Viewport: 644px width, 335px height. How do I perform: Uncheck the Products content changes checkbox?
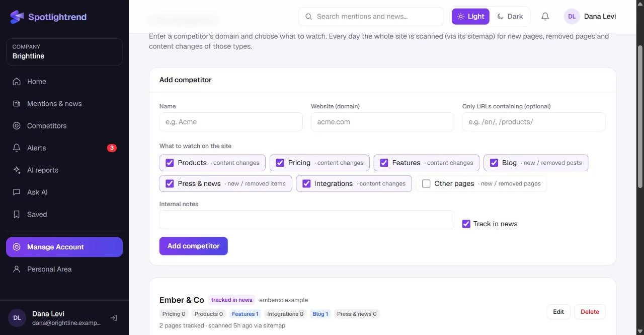click(x=170, y=163)
